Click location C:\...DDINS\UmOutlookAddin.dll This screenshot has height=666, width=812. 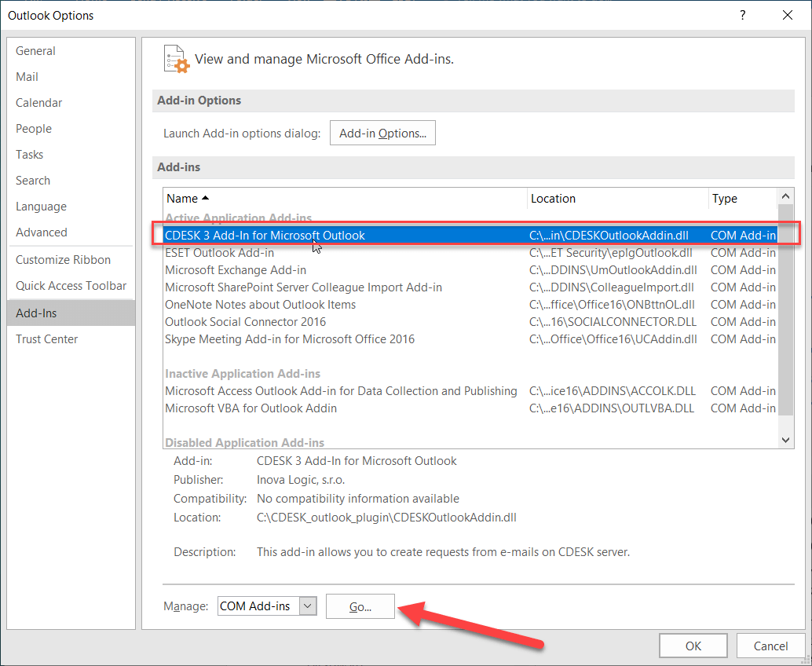pos(613,270)
